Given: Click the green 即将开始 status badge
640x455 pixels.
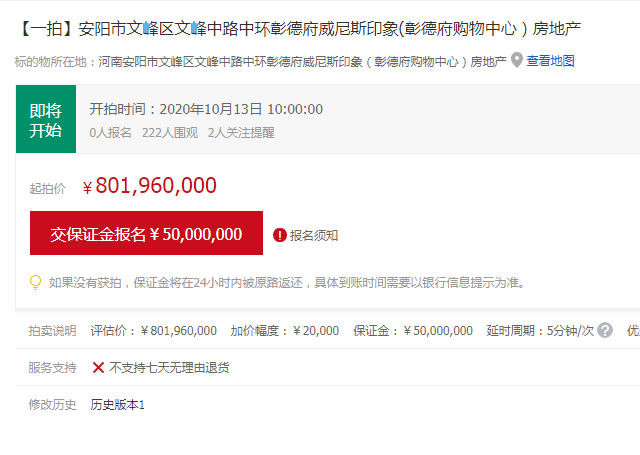Looking at the screenshot, I should [46, 119].
